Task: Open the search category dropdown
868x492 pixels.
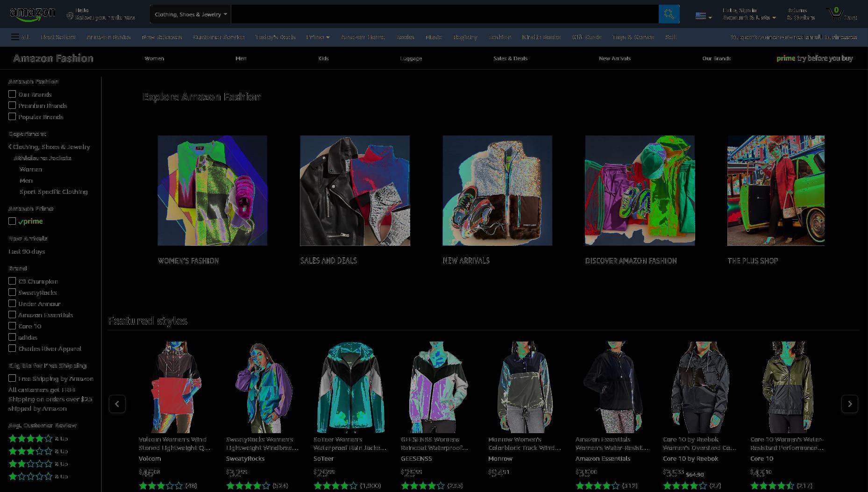Action: click(x=191, y=14)
